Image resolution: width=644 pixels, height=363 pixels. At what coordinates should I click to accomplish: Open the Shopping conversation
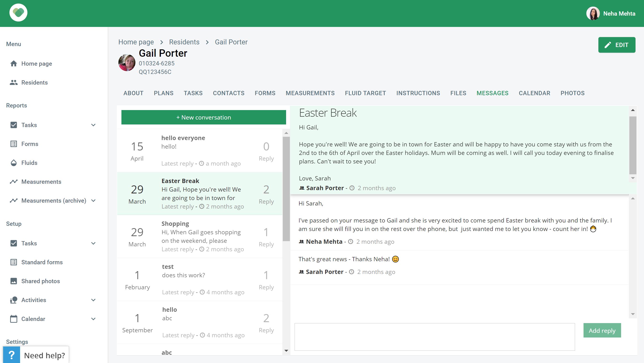point(200,236)
